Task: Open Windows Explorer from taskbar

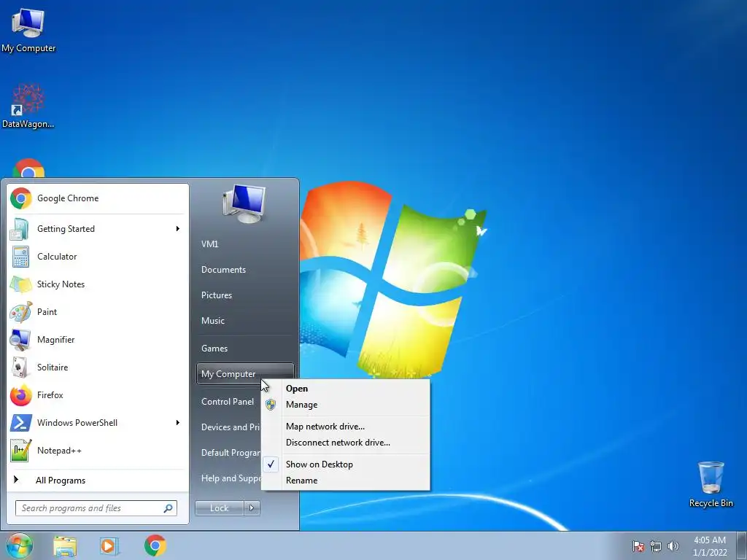Action: [x=65, y=546]
